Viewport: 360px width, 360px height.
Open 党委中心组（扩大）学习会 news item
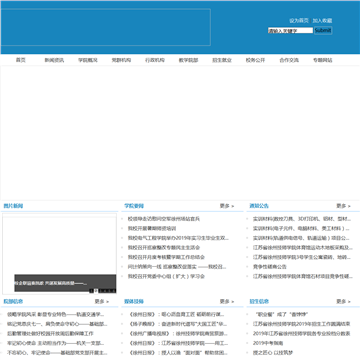pos(166,276)
